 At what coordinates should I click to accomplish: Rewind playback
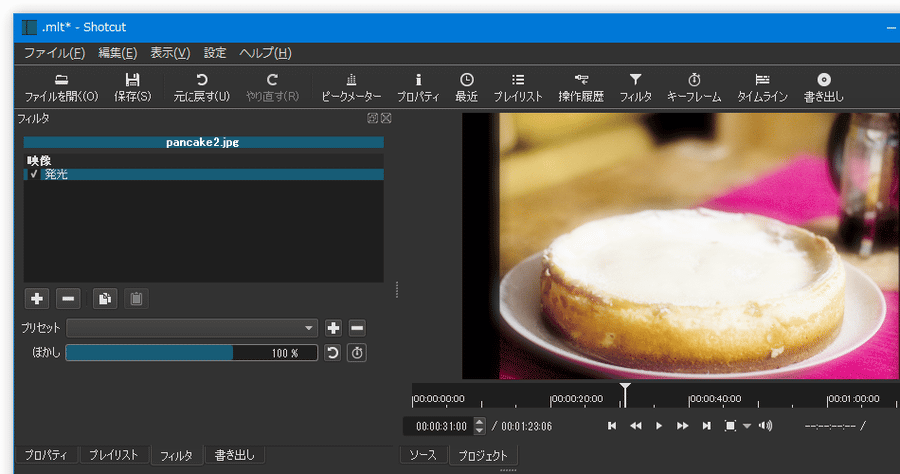click(x=635, y=426)
